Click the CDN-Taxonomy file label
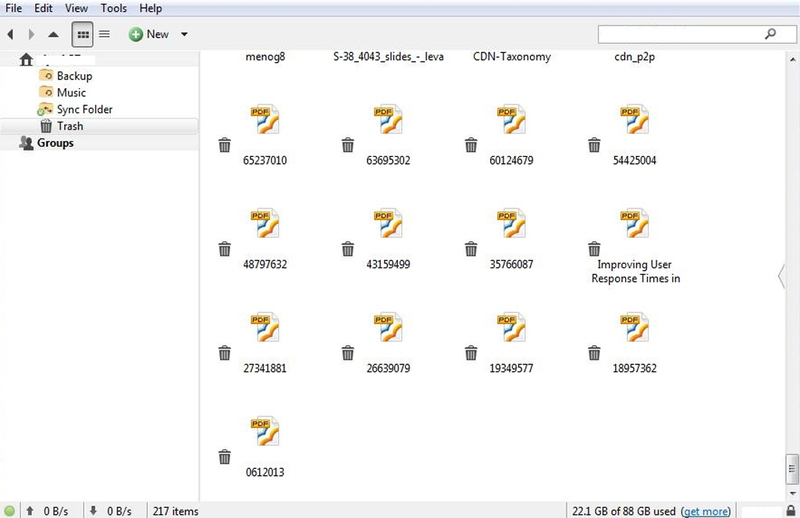800x518 pixels. pos(512,57)
